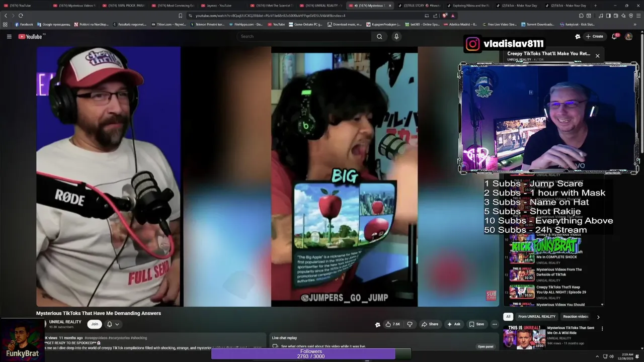Click the YouTube search input field

click(x=304, y=36)
